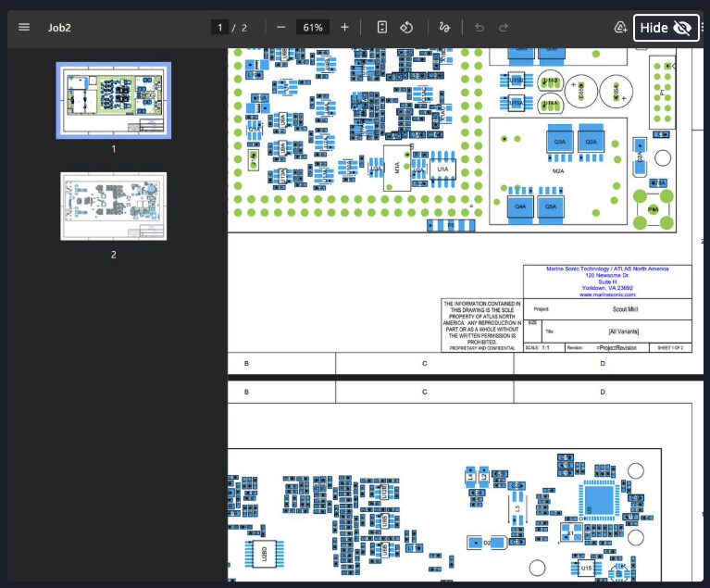
Task: Click the www.marinesonic.com link text
Action: 607,294
